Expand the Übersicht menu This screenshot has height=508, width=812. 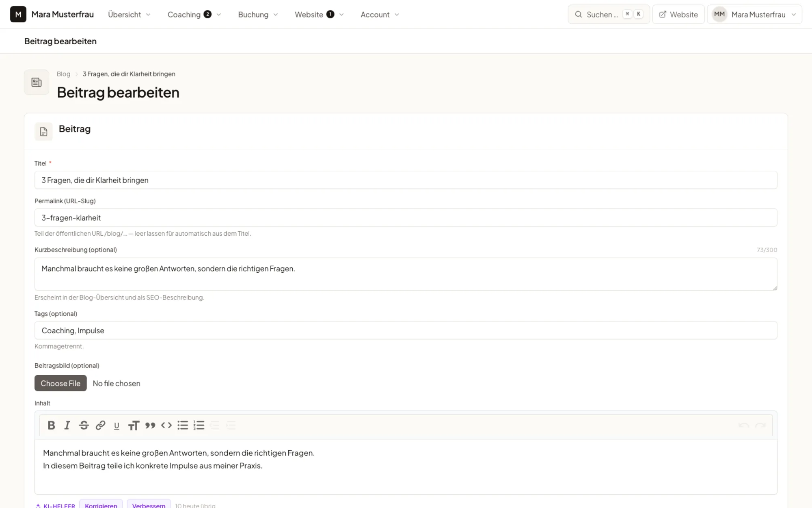pos(130,15)
